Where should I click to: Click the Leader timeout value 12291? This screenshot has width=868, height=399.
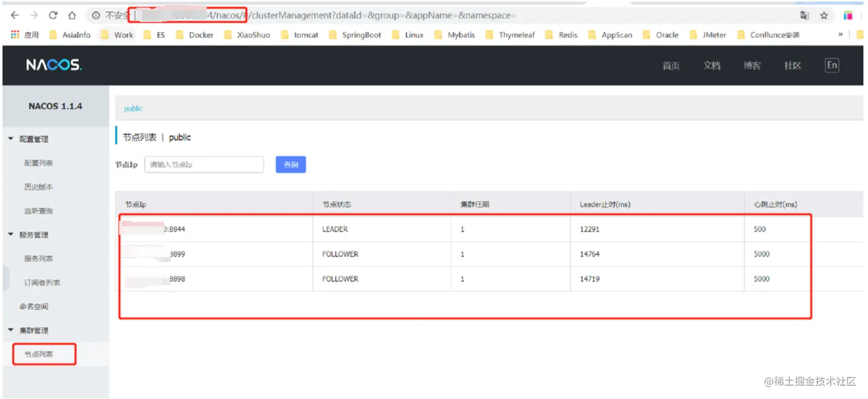pos(590,229)
